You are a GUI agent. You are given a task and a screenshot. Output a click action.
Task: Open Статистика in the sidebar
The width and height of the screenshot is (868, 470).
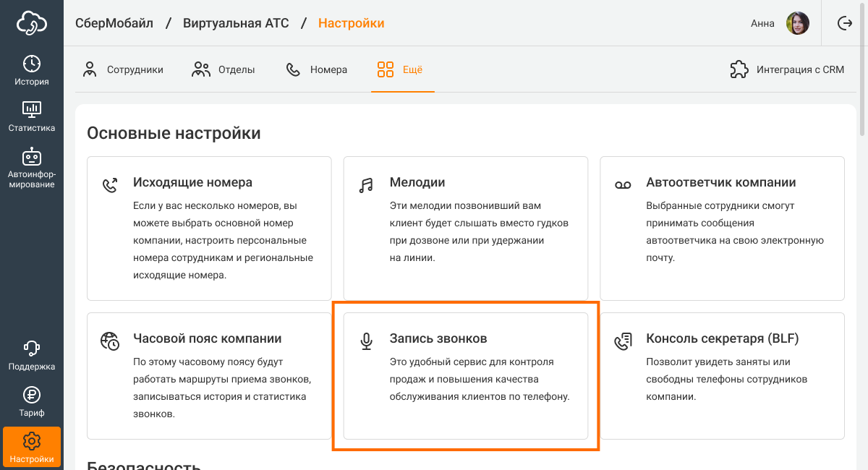[x=32, y=116]
